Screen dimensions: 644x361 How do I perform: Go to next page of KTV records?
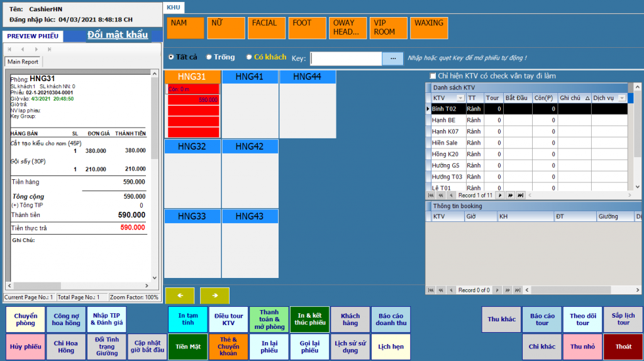(510, 196)
